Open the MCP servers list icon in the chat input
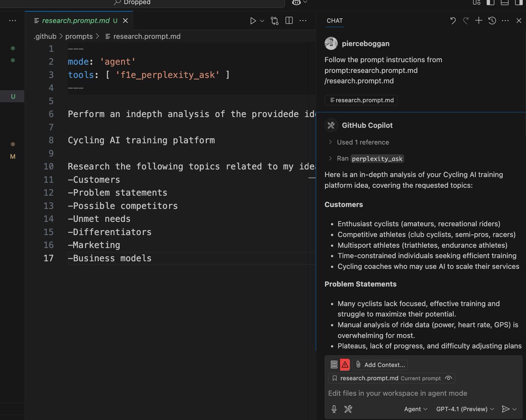This screenshot has width=526, height=420. pyautogui.click(x=334, y=364)
